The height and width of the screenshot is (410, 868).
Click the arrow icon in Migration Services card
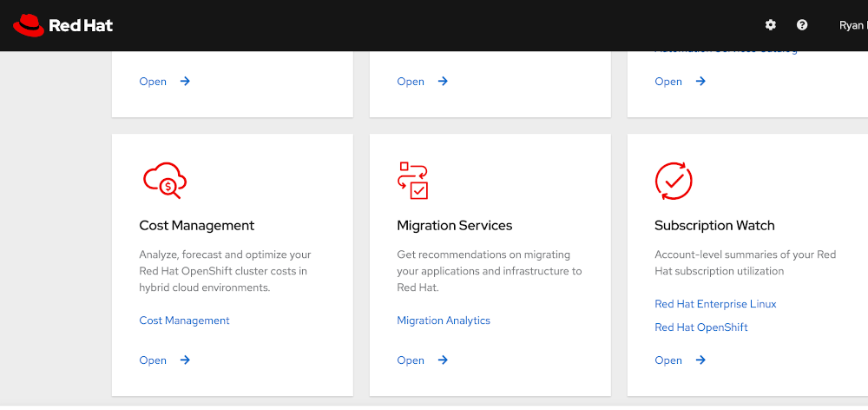click(443, 360)
